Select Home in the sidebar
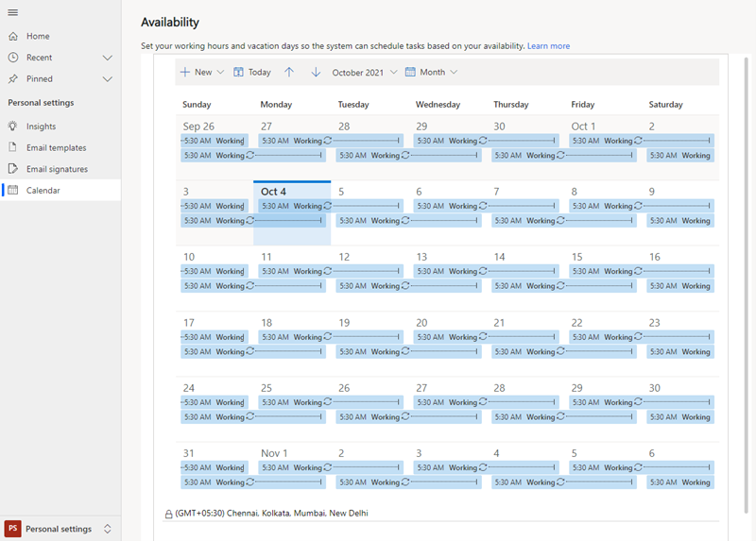756x541 pixels. tap(60, 36)
